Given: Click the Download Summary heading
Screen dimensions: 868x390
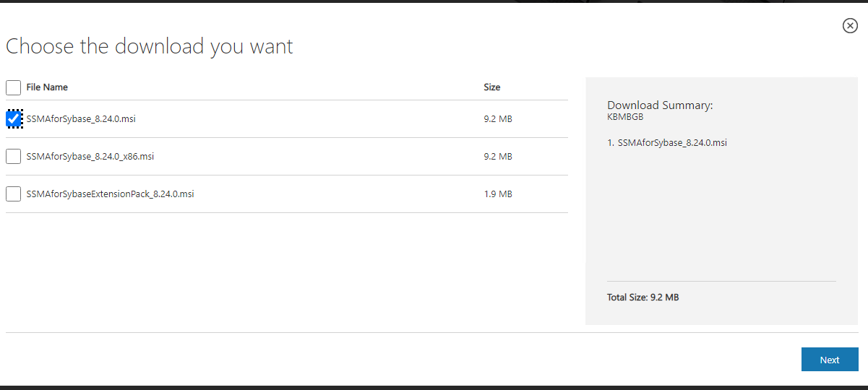Looking at the screenshot, I should tap(660, 105).
